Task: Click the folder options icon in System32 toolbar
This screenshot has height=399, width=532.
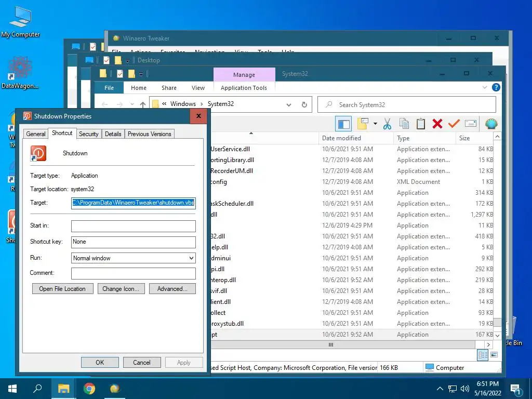Action: 363,124
